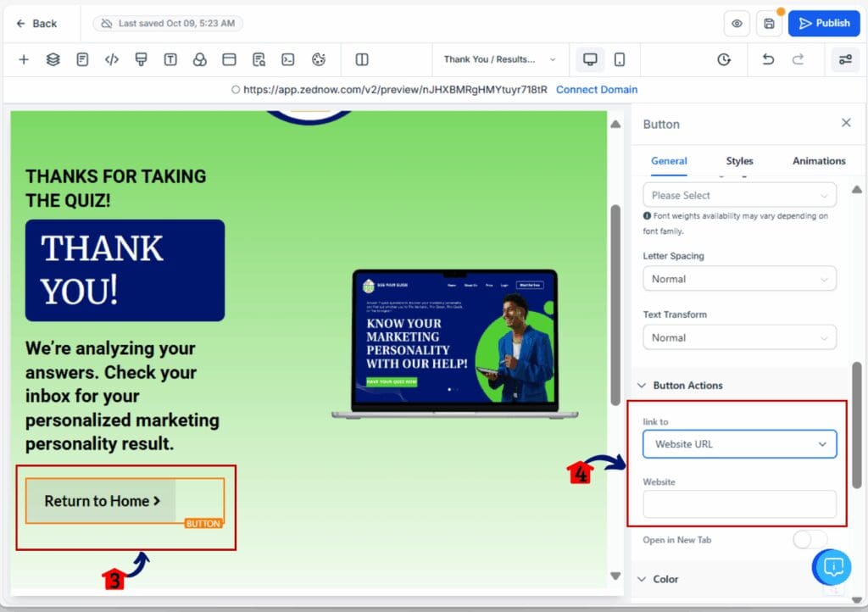Screen dimensions: 868x612
Task: Open the layers panel icon
Action: point(53,59)
